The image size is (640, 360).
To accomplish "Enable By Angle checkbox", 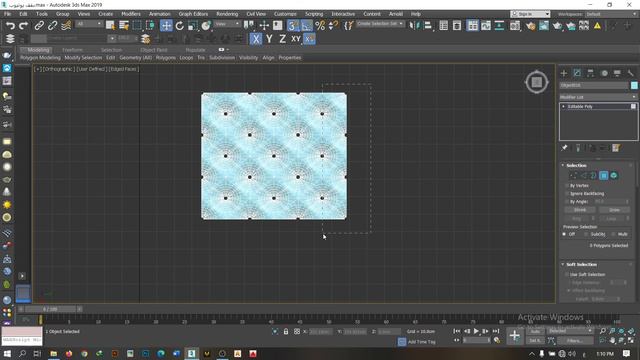I will [x=567, y=202].
